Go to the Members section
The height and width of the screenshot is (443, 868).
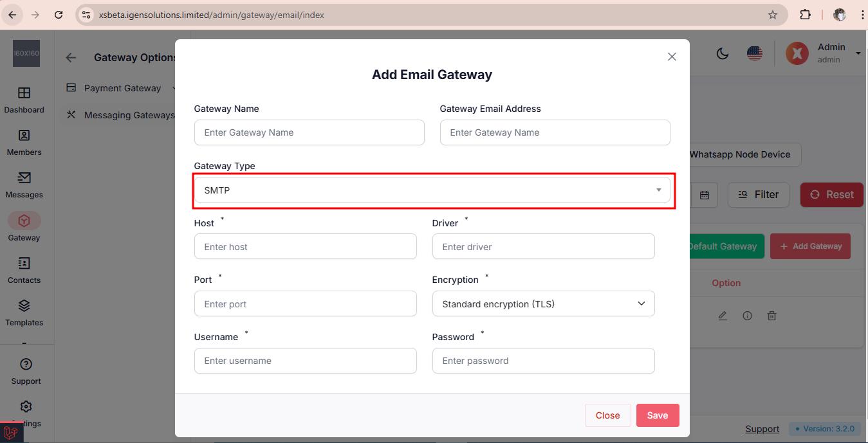click(x=24, y=143)
